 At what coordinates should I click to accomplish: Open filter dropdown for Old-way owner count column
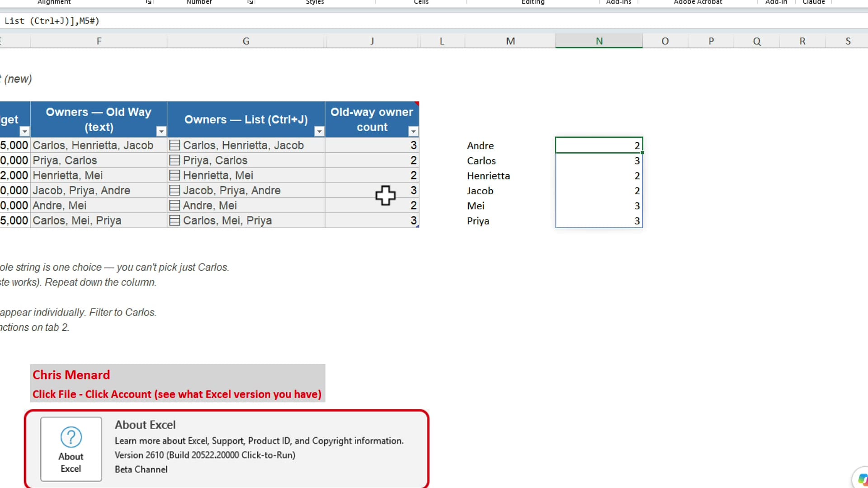pyautogui.click(x=413, y=131)
